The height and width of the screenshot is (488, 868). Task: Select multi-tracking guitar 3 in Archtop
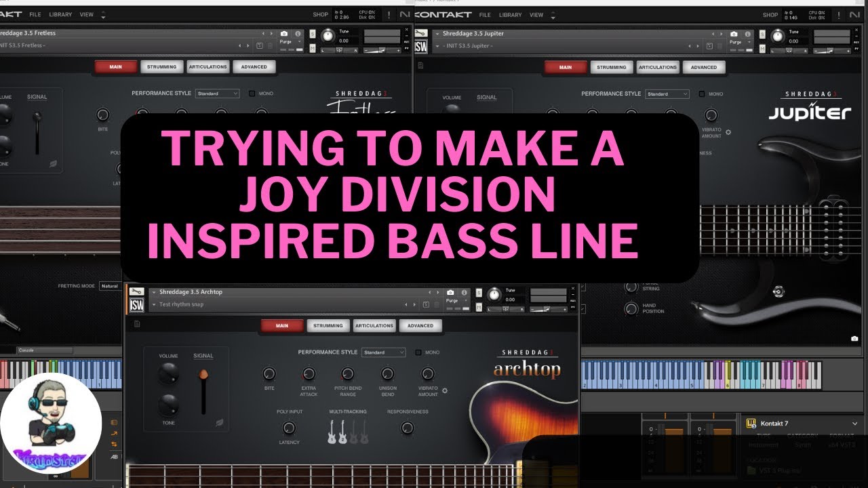click(353, 432)
